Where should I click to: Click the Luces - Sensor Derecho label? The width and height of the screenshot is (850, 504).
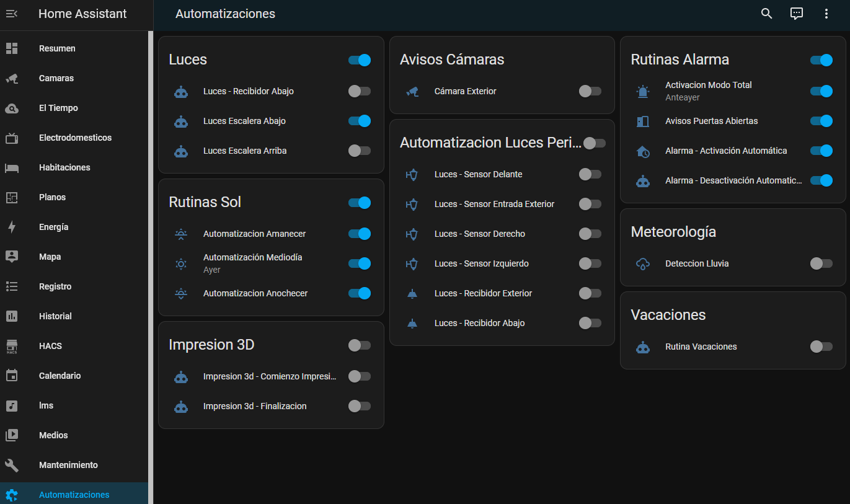coord(479,234)
